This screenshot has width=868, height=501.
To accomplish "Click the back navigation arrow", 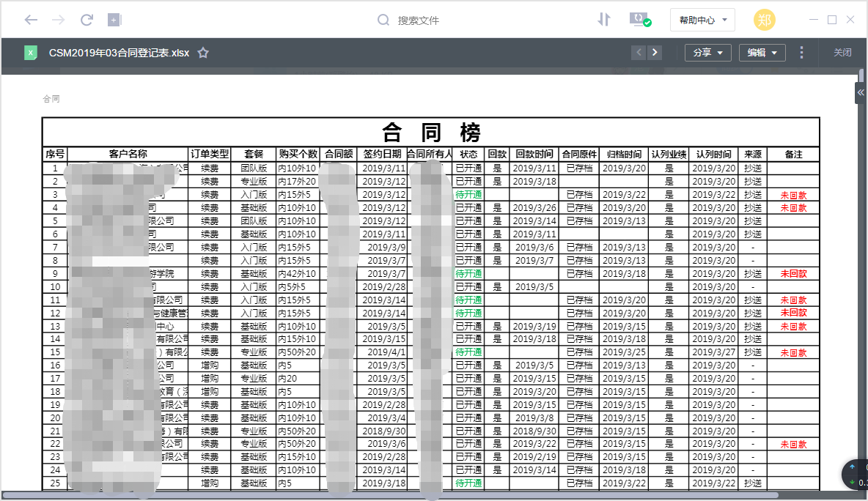I will click(x=31, y=20).
